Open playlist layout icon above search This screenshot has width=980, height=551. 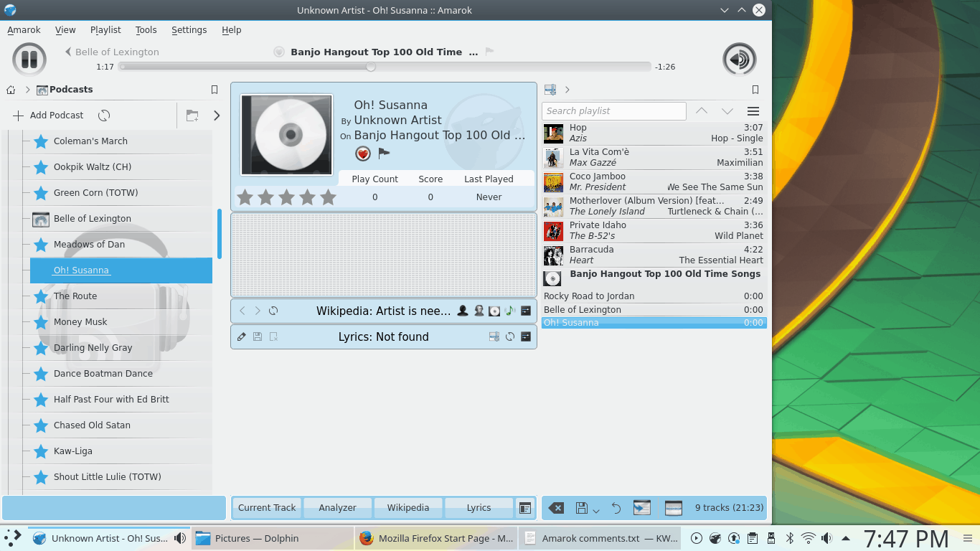point(550,90)
